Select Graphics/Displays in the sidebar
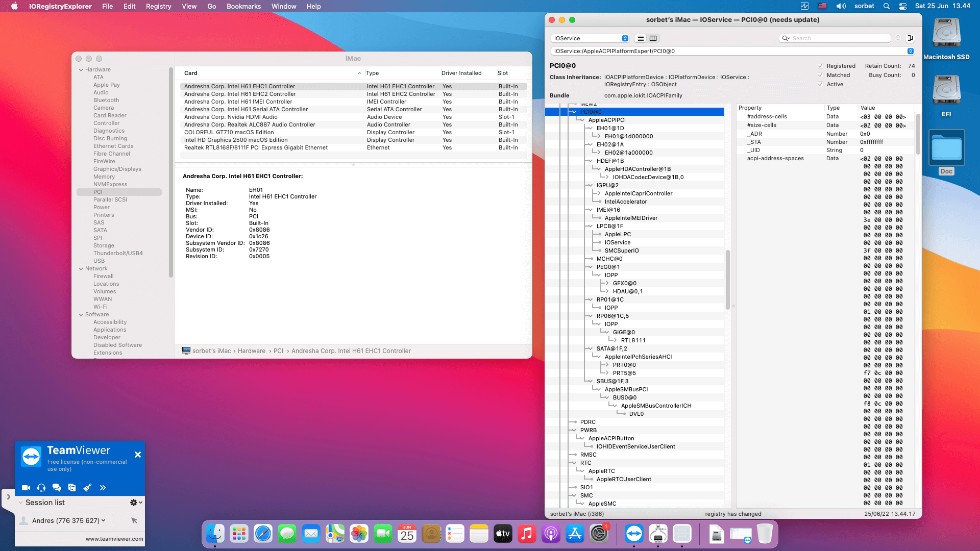Viewport: 980px width, 551px height. click(x=117, y=169)
